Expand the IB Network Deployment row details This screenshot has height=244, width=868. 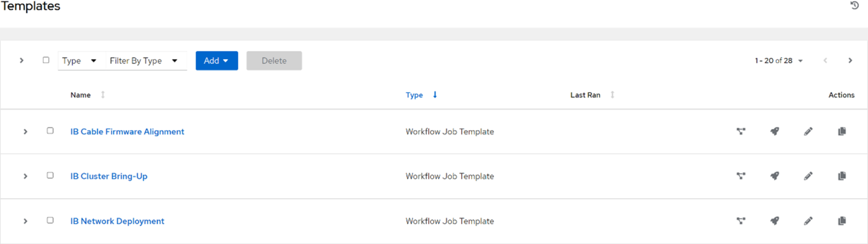[x=25, y=221]
